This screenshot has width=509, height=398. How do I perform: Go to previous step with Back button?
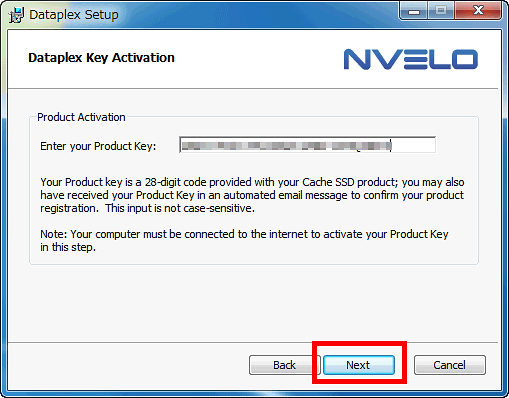pos(284,365)
